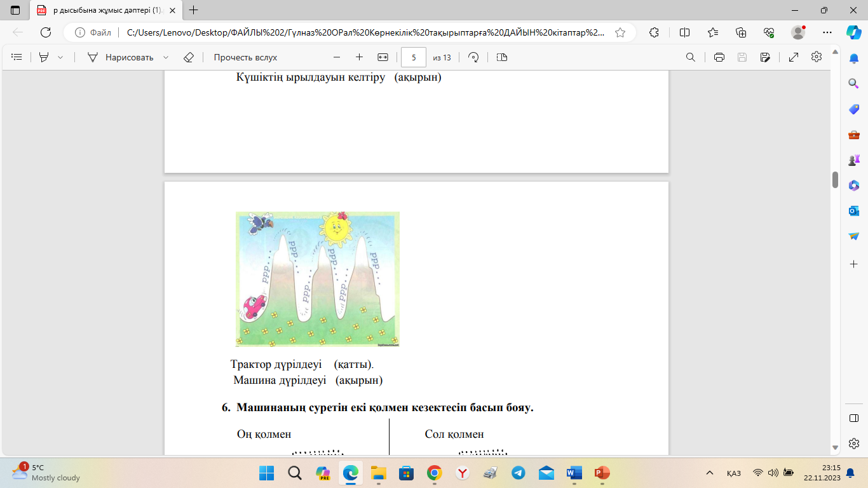
Task: Expand the highlight tool dropdown arrow
Action: coord(60,57)
